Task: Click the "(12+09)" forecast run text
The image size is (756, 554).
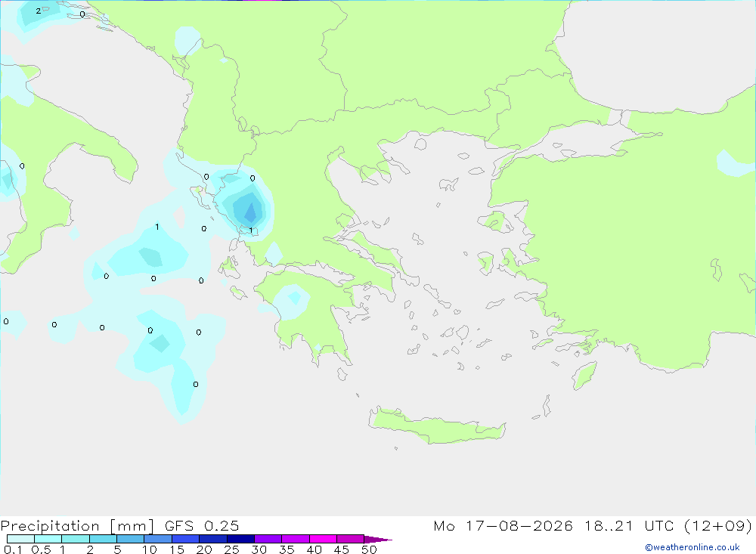Action: tap(718, 525)
